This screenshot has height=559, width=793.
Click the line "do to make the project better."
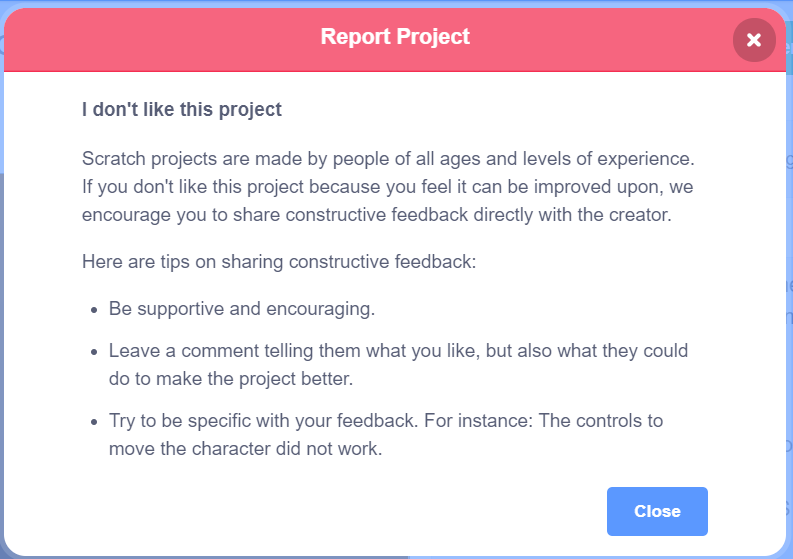coord(231,378)
